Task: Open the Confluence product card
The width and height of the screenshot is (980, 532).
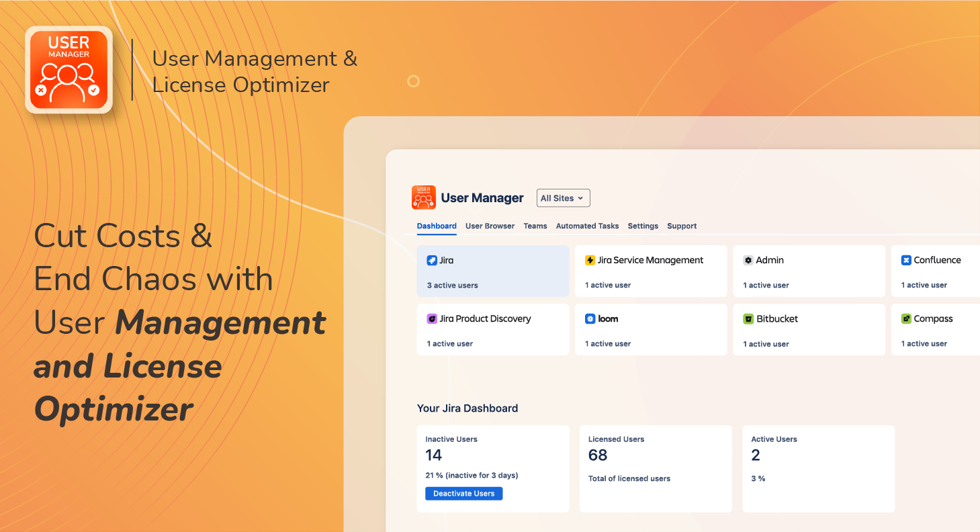Action: (936, 271)
